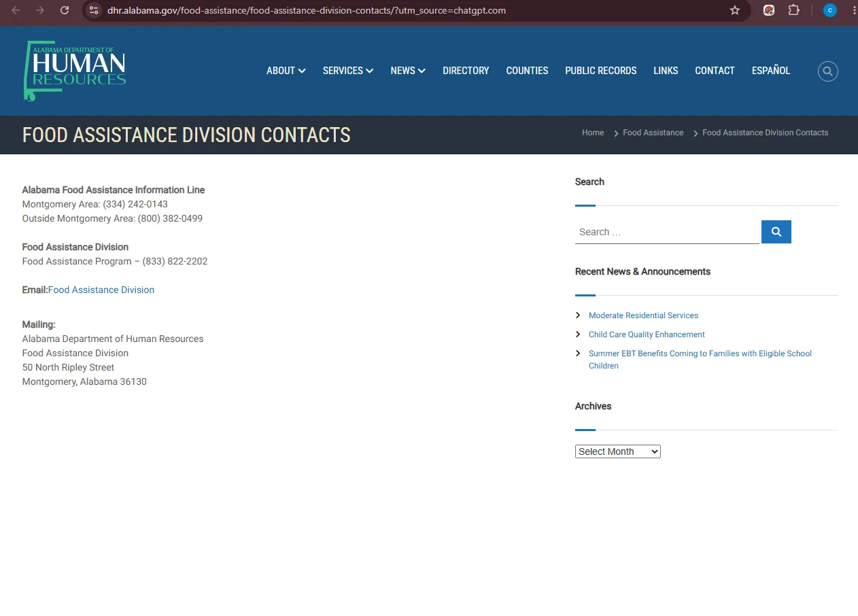Click the Search text field in sidebar
The image size is (858, 616).
[x=667, y=232]
